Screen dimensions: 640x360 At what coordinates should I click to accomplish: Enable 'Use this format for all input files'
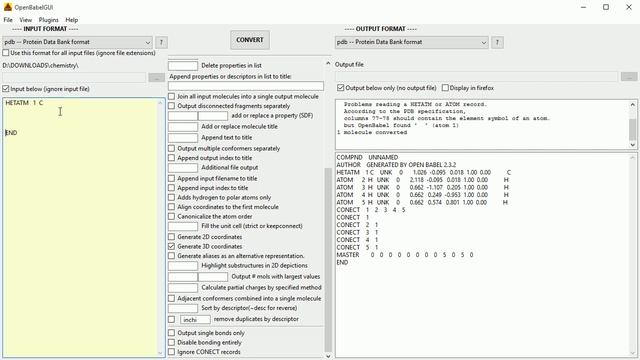pyautogui.click(x=6, y=53)
